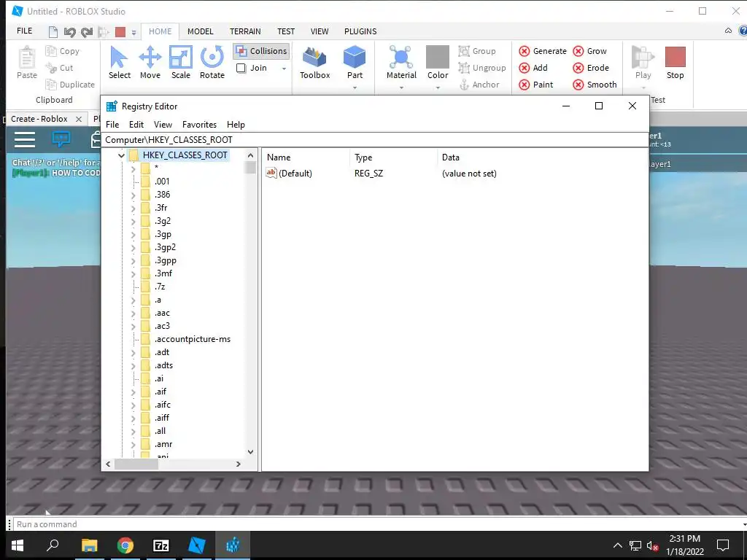Choose the Scale tool
Image resolution: width=747 pixels, height=560 pixels.
(x=181, y=63)
